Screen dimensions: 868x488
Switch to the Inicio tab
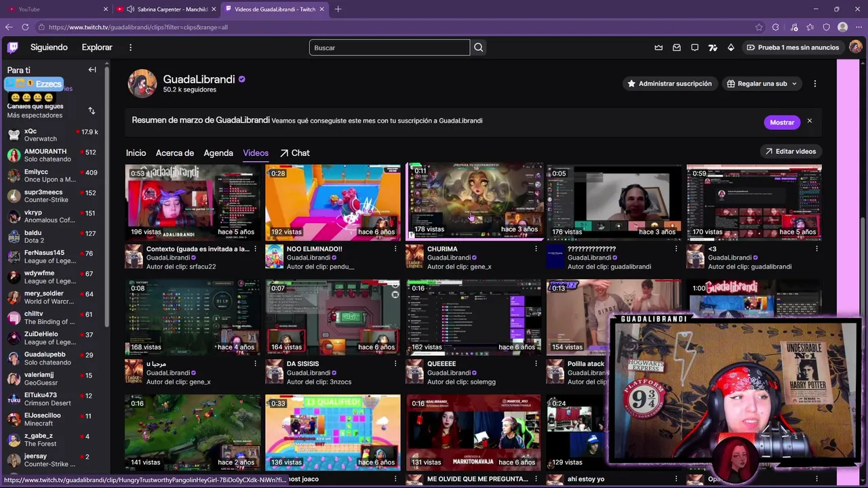[136, 153]
